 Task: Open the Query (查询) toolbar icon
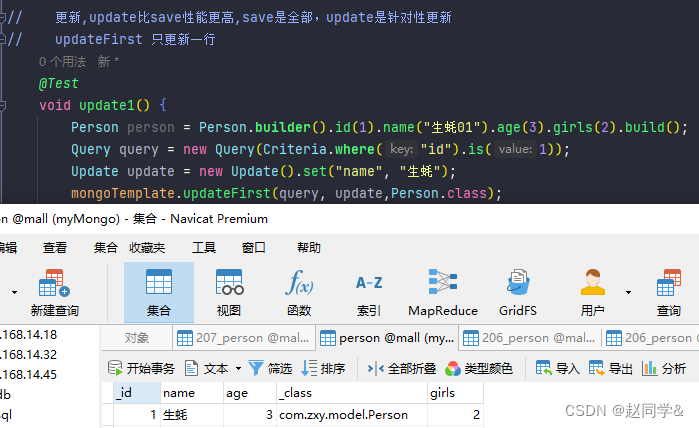[x=669, y=292]
